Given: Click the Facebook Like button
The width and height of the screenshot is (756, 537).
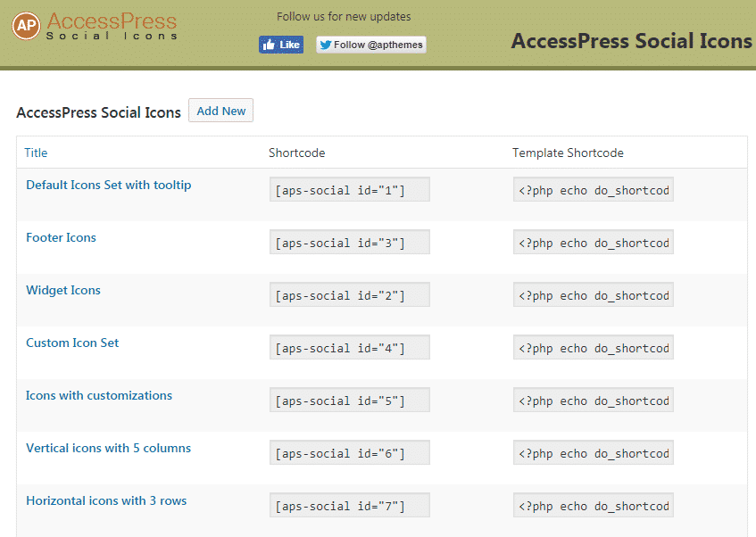Looking at the screenshot, I should (x=281, y=45).
